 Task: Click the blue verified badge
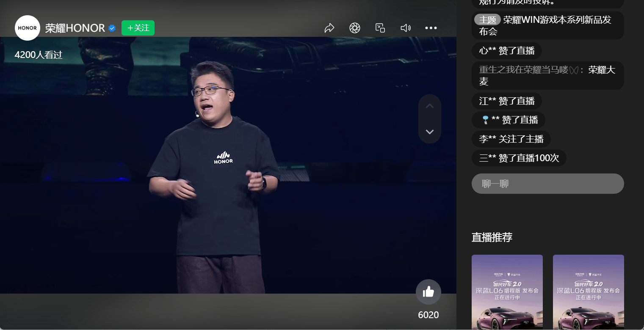tap(112, 28)
